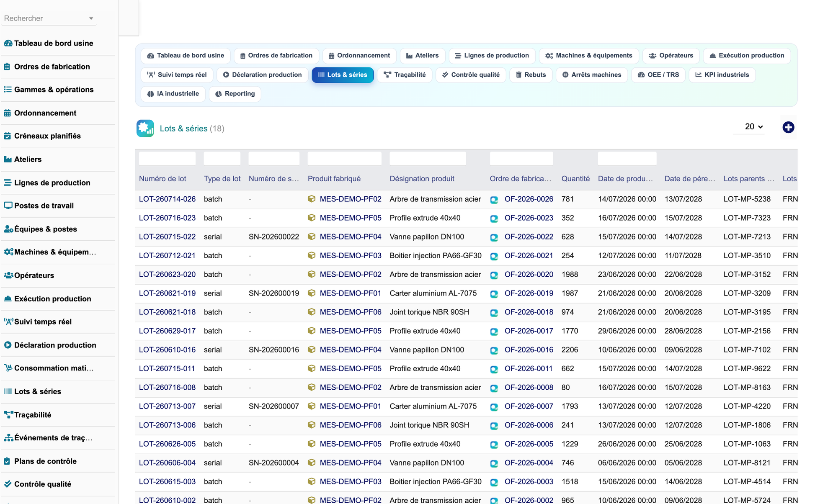Image resolution: width=815 pixels, height=504 pixels.
Task: Click the Contrôle qualité checkmark sidebar icon
Action: tap(8, 484)
